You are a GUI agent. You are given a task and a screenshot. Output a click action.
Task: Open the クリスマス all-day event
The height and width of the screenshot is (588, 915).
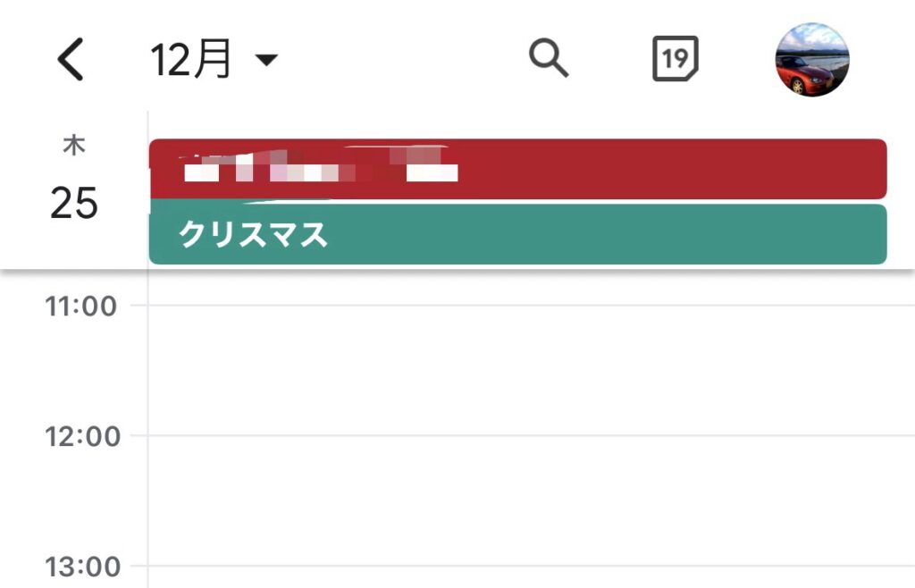tap(518, 234)
